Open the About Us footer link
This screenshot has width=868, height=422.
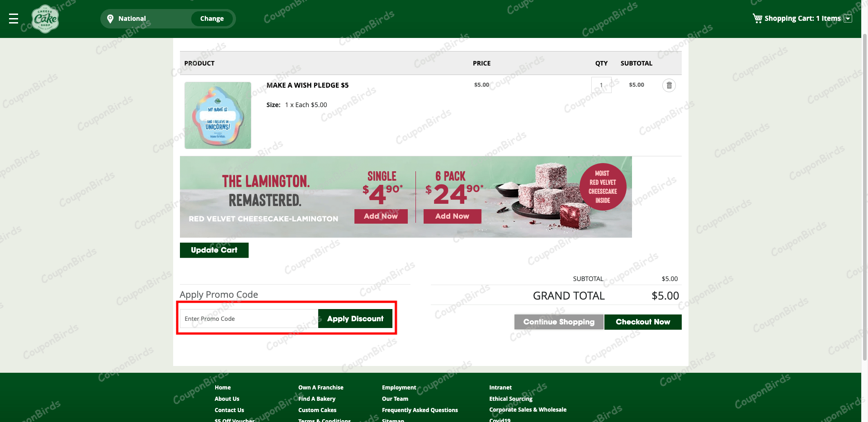tap(227, 399)
